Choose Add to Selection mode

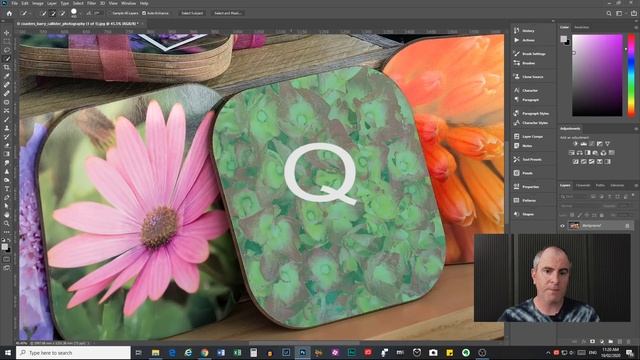click(x=53, y=13)
